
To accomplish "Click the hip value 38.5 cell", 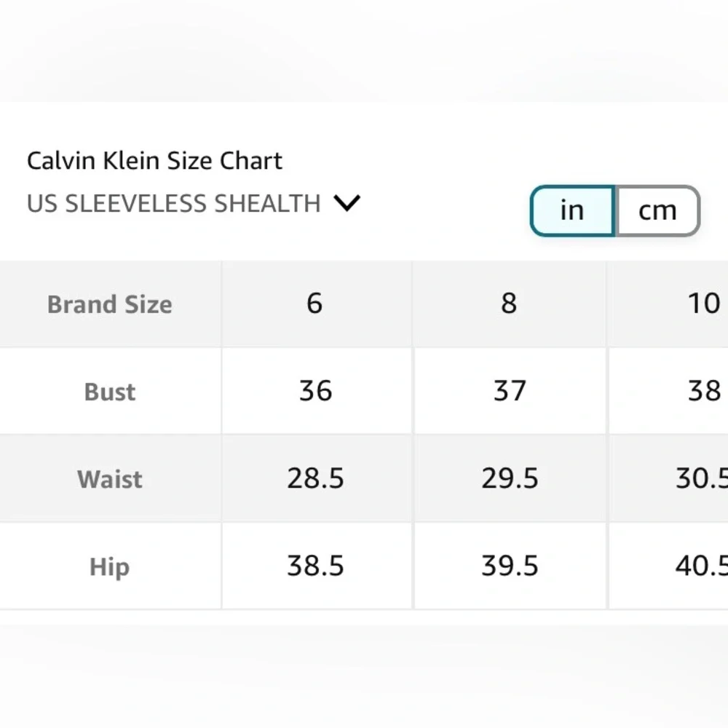I will click(315, 566).
